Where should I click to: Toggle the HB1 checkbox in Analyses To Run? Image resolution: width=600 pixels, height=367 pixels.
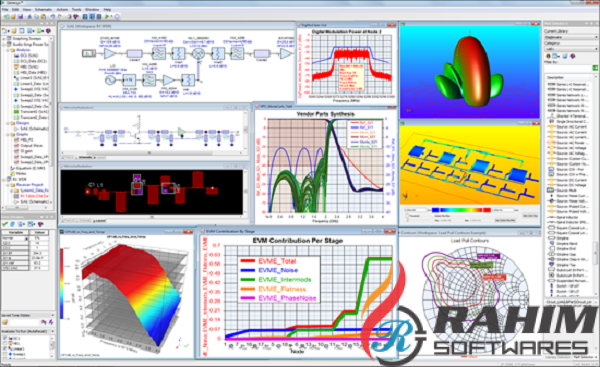5,344
